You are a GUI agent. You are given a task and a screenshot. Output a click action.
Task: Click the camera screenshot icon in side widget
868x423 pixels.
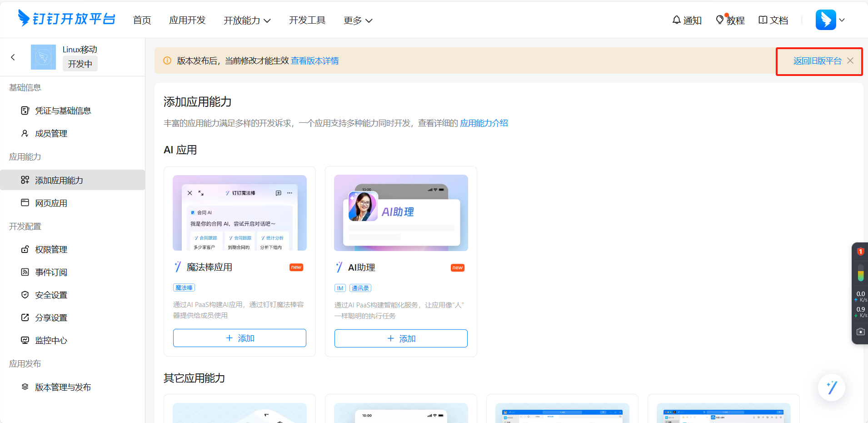tap(860, 332)
